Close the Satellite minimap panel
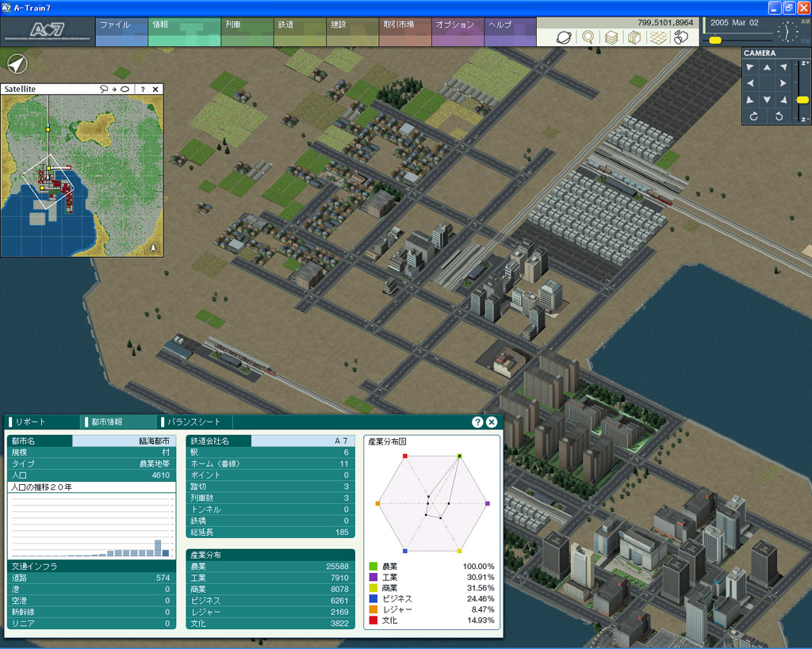The height and width of the screenshot is (649, 812). (155, 89)
